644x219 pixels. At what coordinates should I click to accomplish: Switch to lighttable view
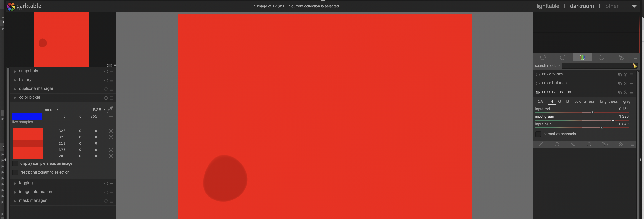pos(548,6)
